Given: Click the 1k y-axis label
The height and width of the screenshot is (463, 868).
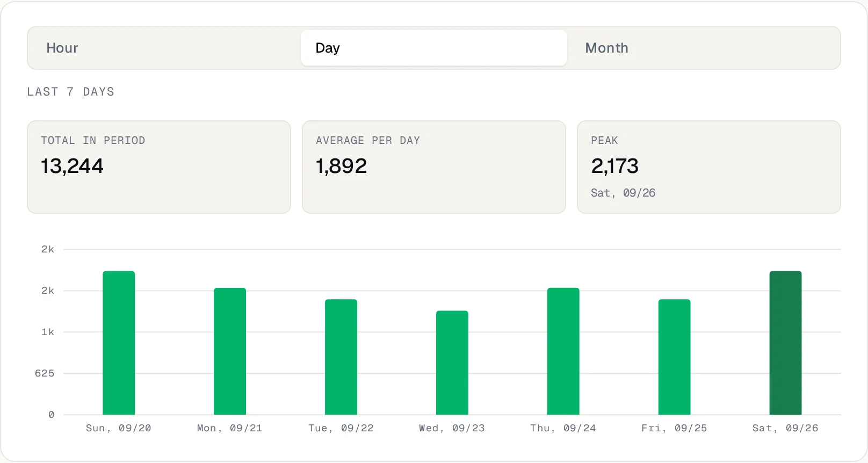Looking at the screenshot, I should [48, 332].
